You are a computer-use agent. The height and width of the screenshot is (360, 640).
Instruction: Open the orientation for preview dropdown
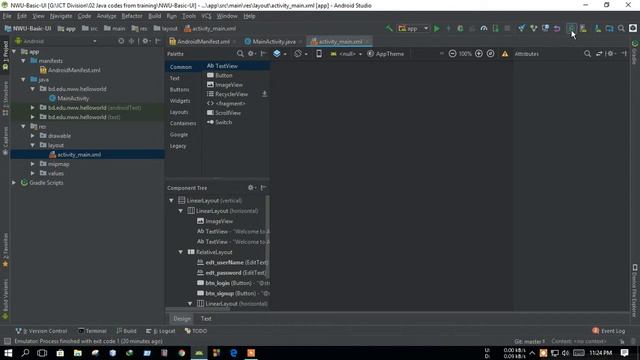click(301, 54)
